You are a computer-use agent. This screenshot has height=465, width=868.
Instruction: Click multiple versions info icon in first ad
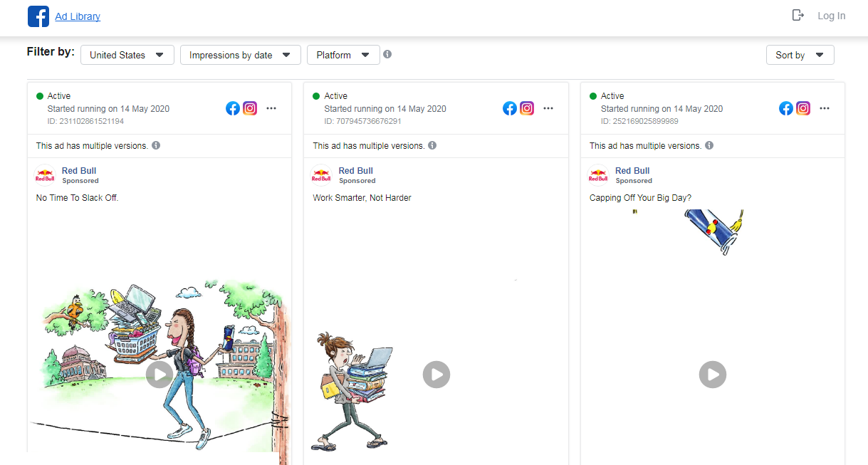click(156, 145)
